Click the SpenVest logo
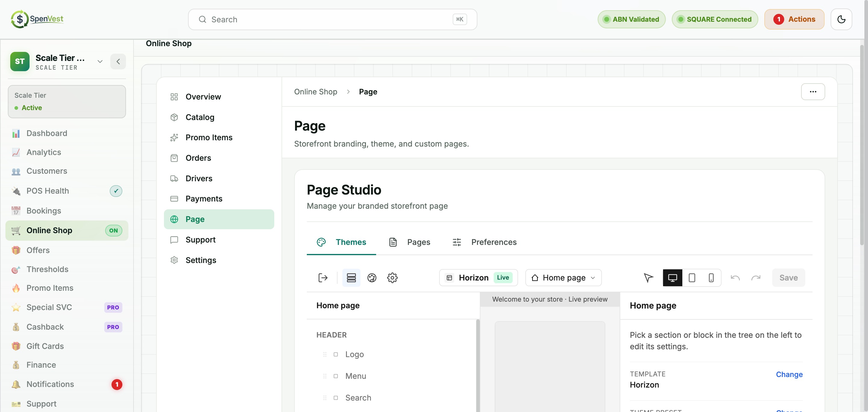This screenshot has width=868, height=412. coord(37,19)
